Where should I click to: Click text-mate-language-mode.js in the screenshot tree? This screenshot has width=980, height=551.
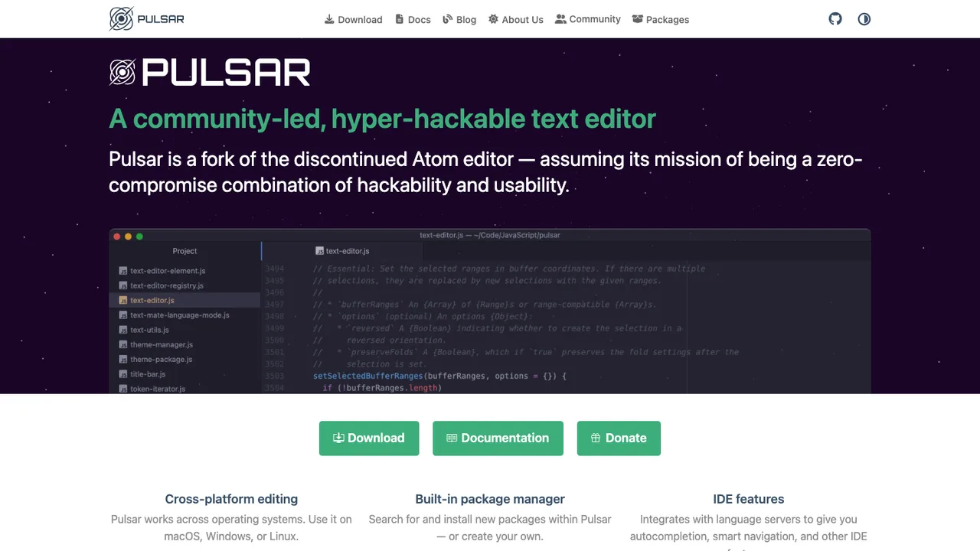point(179,315)
